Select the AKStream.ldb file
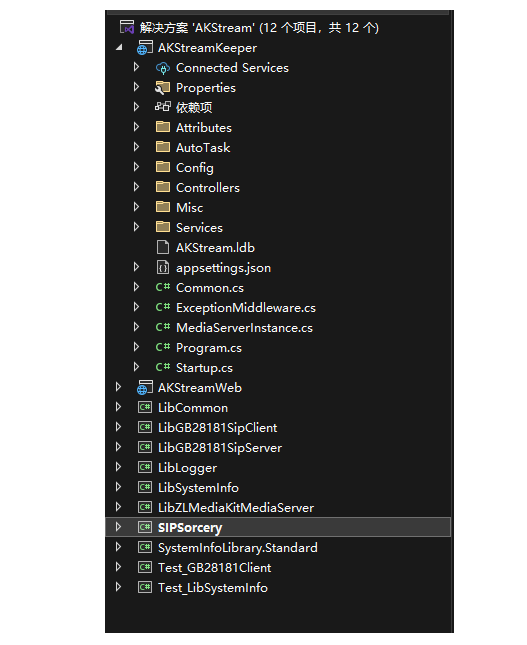Image resolution: width=527 pixels, height=645 pixels. (215, 248)
